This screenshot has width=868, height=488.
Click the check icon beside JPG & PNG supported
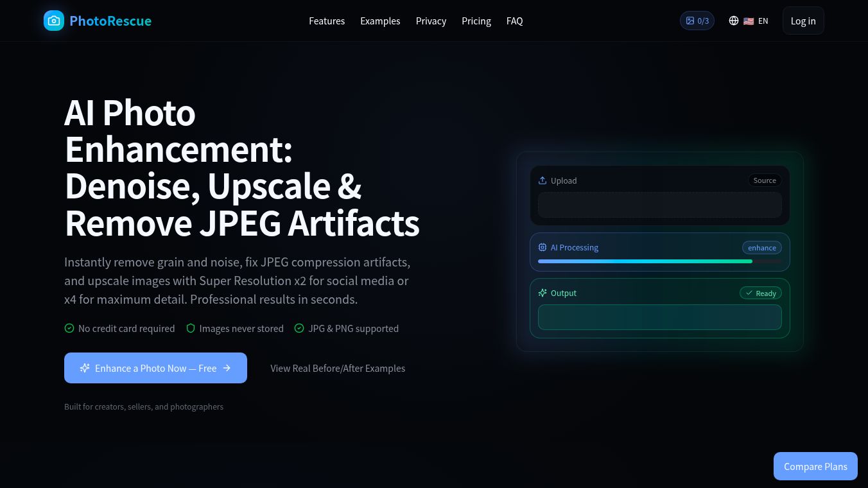tap(299, 328)
